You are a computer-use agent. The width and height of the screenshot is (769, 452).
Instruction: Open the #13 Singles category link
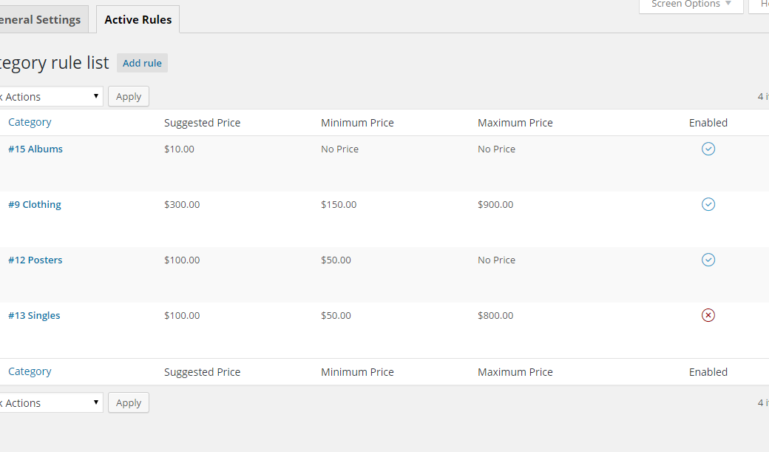[34, 316]
